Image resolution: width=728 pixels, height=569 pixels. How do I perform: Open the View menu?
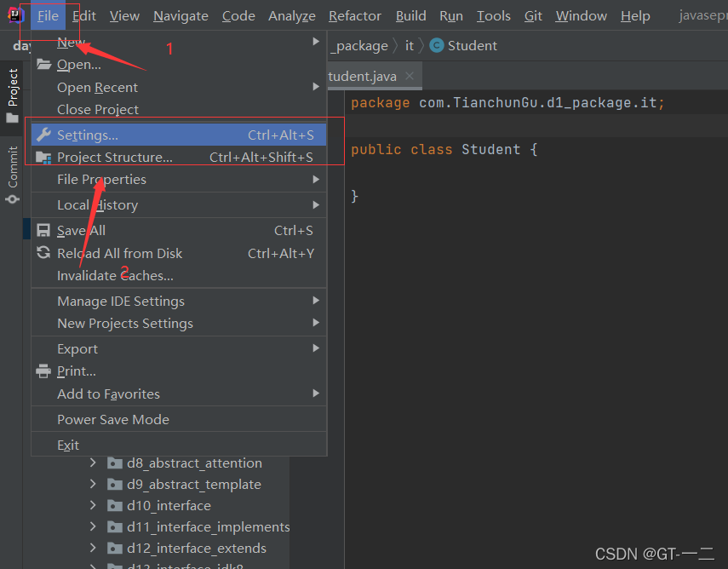pos(124,16)
